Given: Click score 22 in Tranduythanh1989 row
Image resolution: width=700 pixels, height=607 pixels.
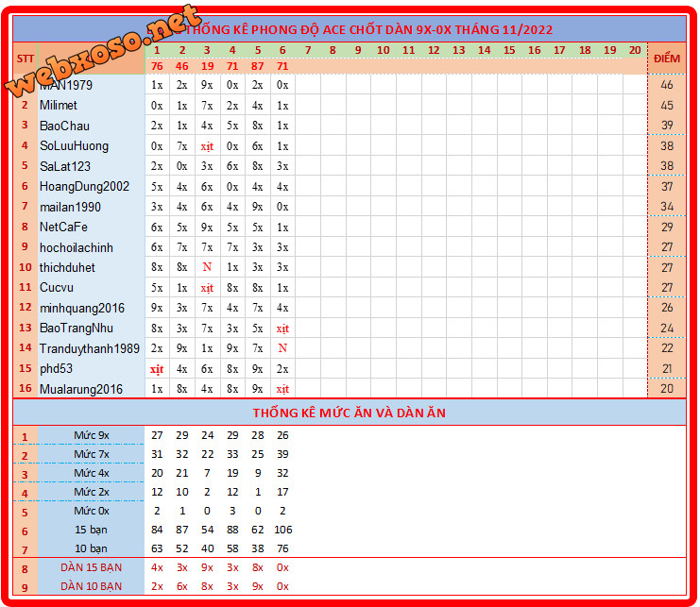Looking at the screenshot, I should [x=667, y=348].
